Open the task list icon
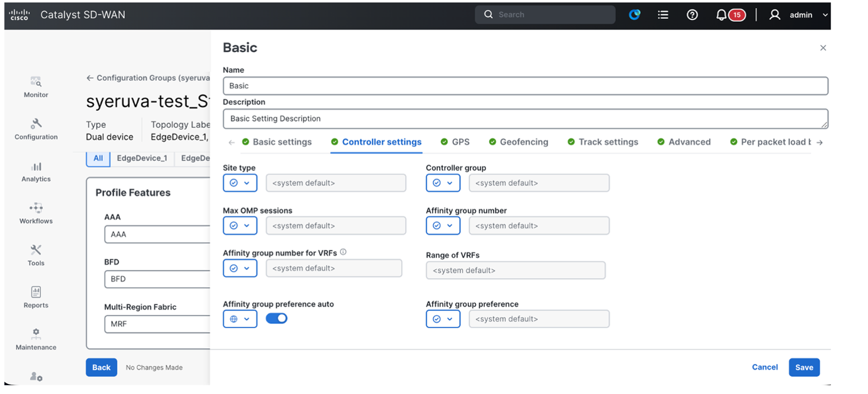Screen dimensions: 868x394 click(x=663, y=14)
